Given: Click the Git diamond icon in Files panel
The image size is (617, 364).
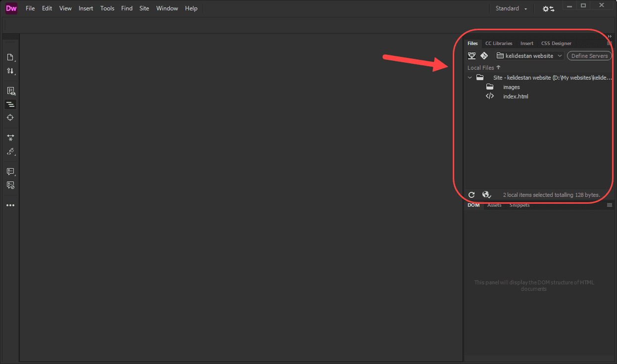Looking at the screenshot, I should [484, 56].
